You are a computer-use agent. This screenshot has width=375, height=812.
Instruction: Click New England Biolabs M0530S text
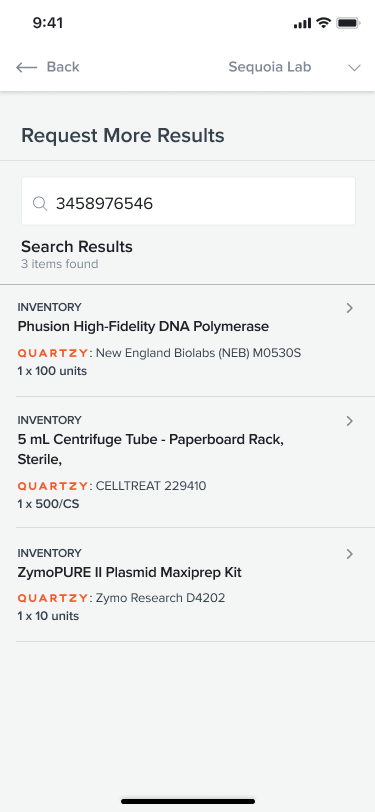pyautogui.click(x=198, y=353)
